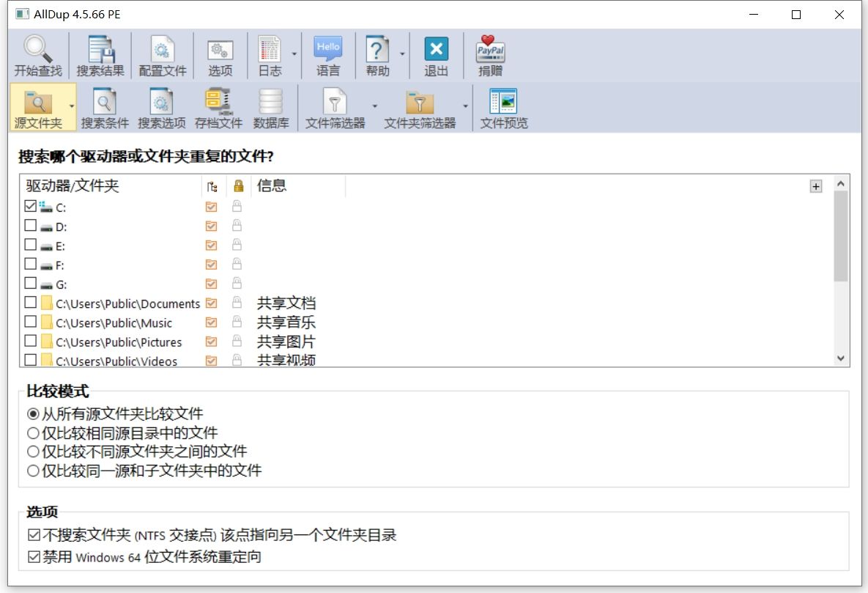Toggle lock icon for F: row
The image size is (868, 593).
(237, 264)
